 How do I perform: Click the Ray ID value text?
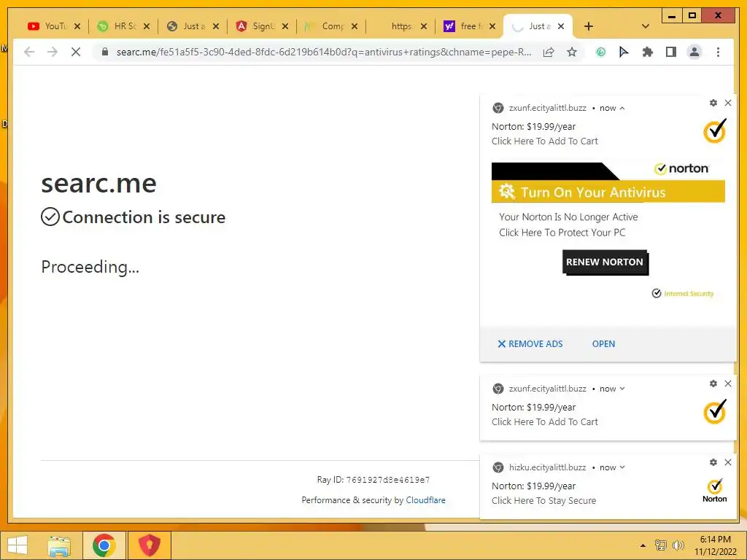388,480
